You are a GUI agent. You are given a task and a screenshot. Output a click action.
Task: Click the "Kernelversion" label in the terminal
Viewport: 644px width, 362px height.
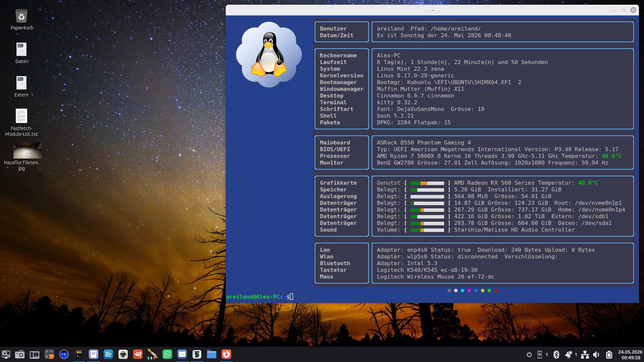(x=341, y=76)
